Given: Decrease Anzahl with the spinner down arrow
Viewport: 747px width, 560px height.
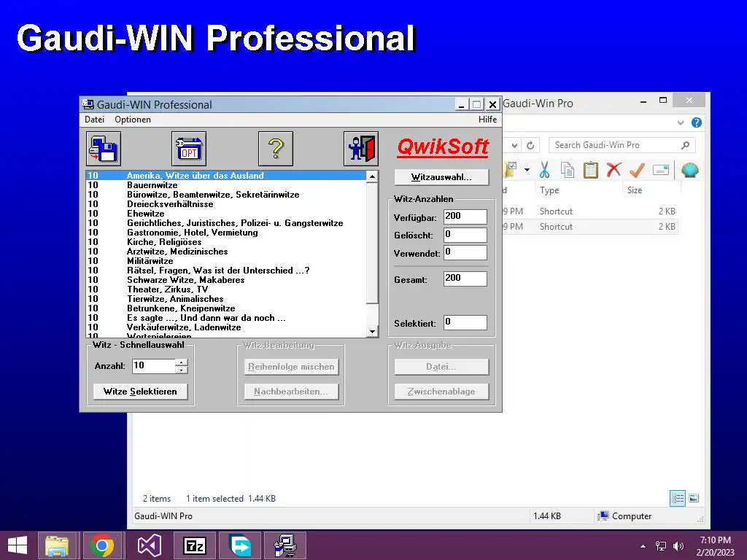Looking at the screenshot, I should [182, 370].
